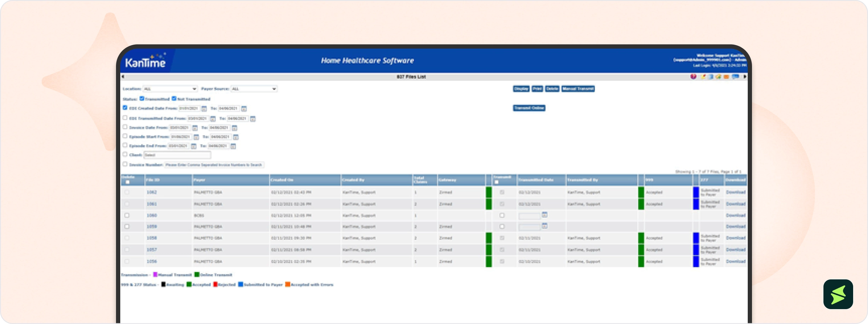Open transmitted date calendar for file 1060
The height and width of the screenshot is (324, 868).
click(545, 215)
